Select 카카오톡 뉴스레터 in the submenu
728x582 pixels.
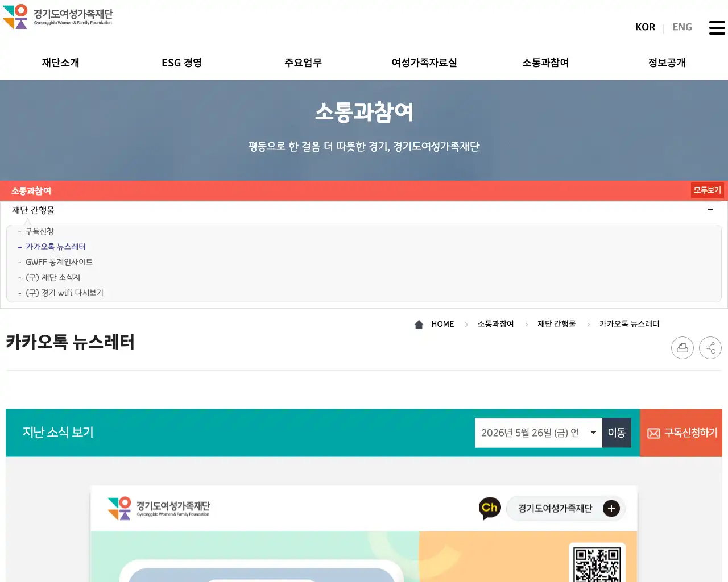point(55,247)
